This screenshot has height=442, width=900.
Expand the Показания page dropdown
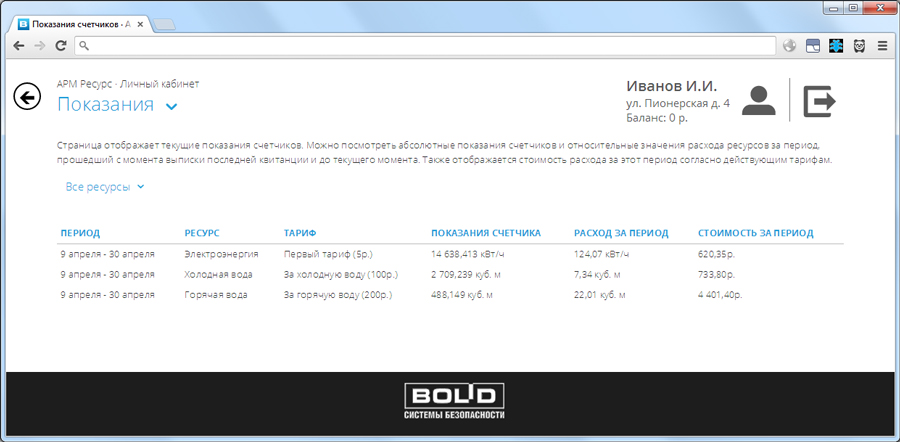coord(171,106)
